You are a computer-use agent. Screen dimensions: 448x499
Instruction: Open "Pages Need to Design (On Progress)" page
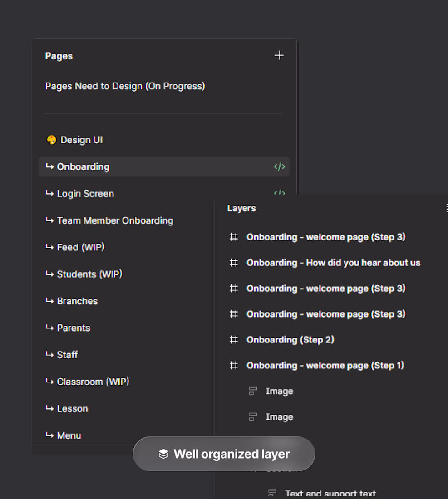(125, 86)
